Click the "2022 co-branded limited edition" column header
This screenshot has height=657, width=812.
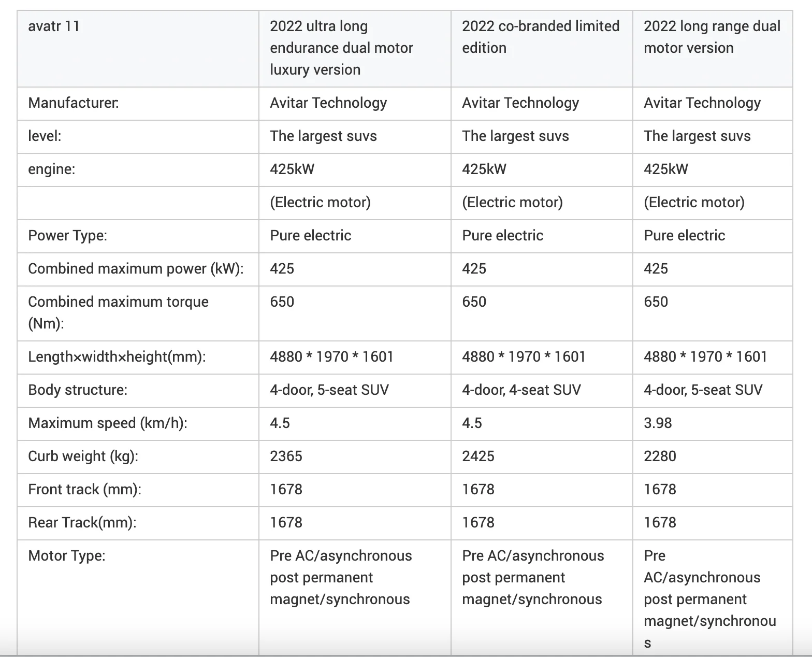pyautogui.click(x=540, y=37)
